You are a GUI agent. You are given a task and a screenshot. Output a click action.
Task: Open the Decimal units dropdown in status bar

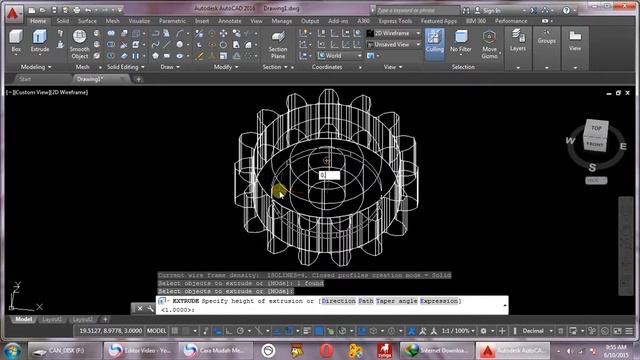[x=537, y=331]
